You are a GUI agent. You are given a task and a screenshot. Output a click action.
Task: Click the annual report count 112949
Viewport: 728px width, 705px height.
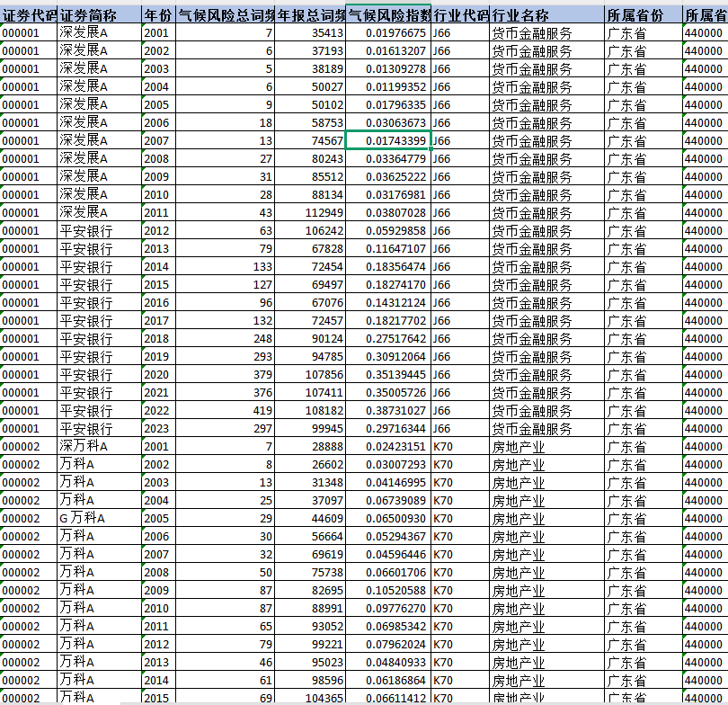(x=311, y=212)
